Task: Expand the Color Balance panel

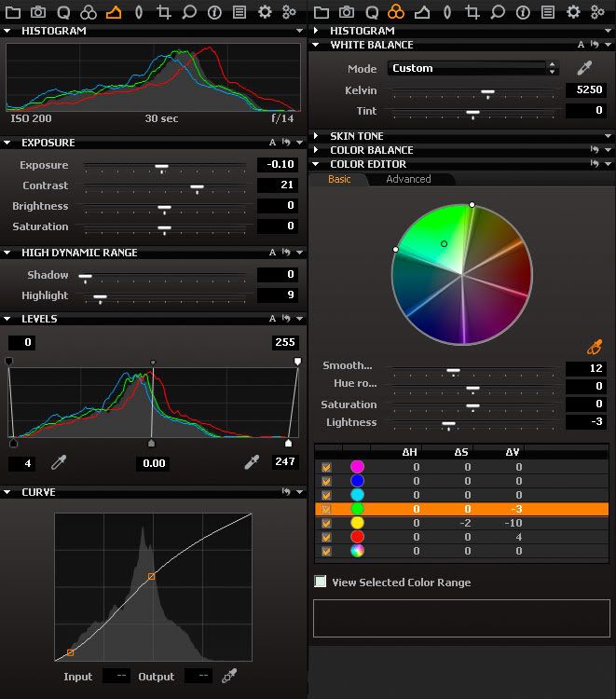Action: point(316,150)
